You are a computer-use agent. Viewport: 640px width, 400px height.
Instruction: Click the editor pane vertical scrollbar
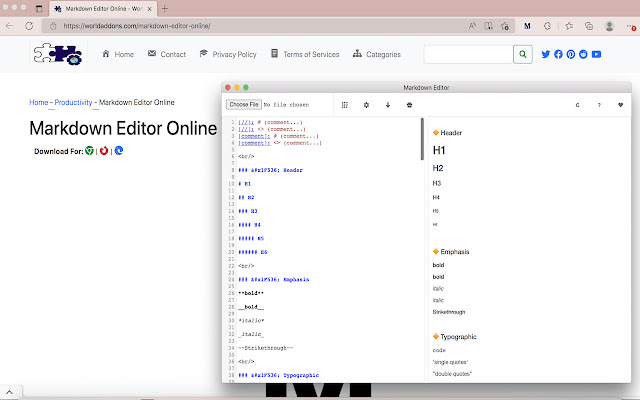click(422, 139)
